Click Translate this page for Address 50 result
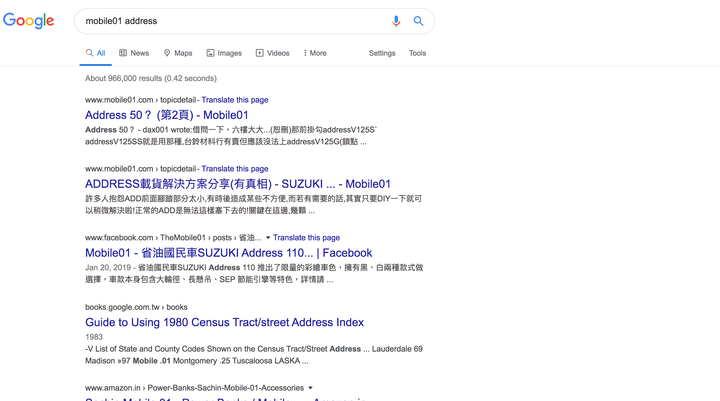Image resolution: width=720 pixels, height=401 pixels. click(x=235, y=100)
